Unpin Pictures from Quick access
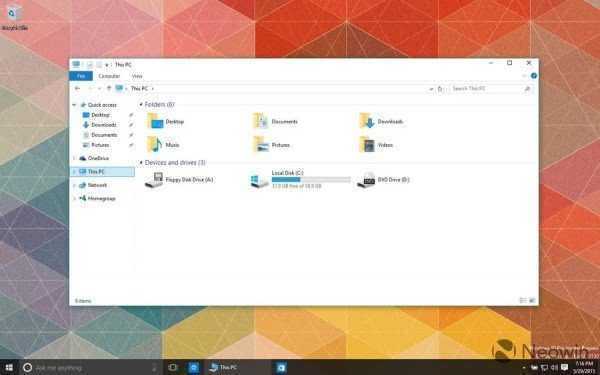This screenshot has width=600, height=375. pyautogui.click(x=131, y=145)
